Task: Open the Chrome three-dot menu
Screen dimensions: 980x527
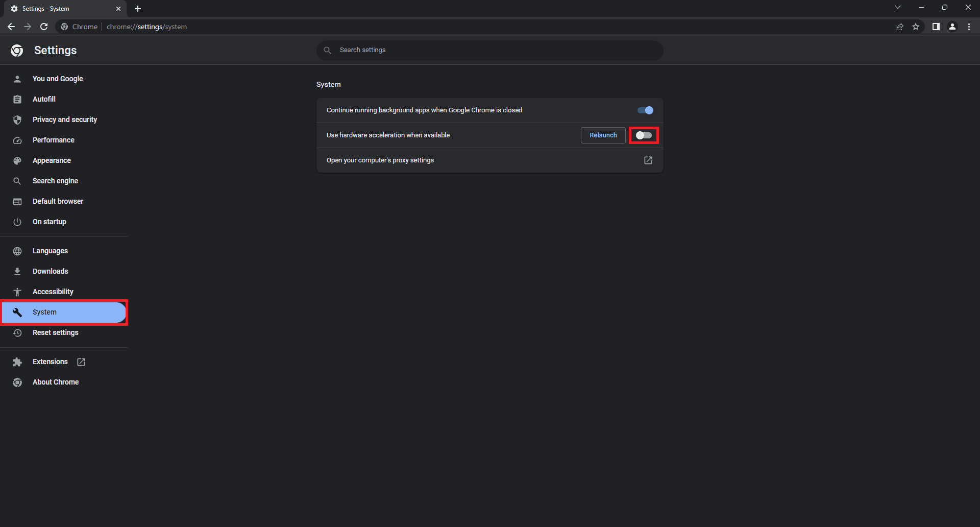Action: pyautogui.click(x=969, y=27)
